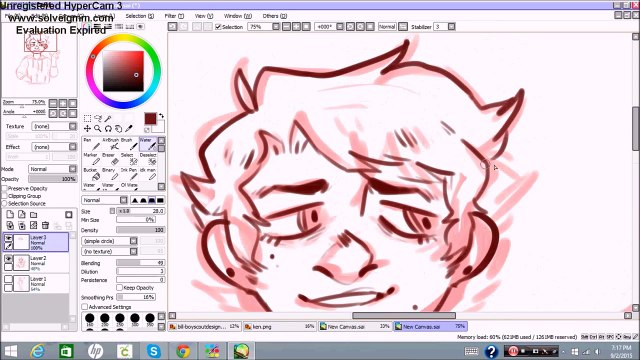This screenshot has width=640, height=360.
Task: Choose the highlighted Water tool
Action: tap(148, 144)
